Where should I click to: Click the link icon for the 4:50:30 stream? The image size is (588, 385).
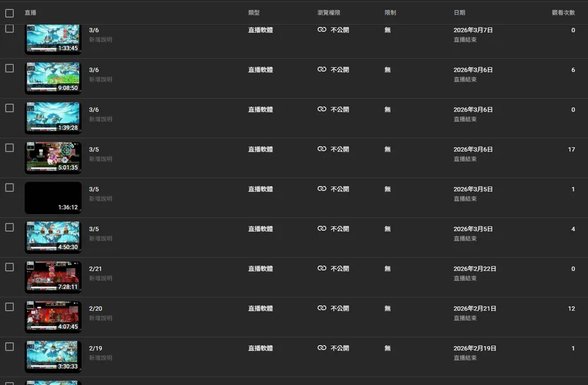(x=321, y=229)
